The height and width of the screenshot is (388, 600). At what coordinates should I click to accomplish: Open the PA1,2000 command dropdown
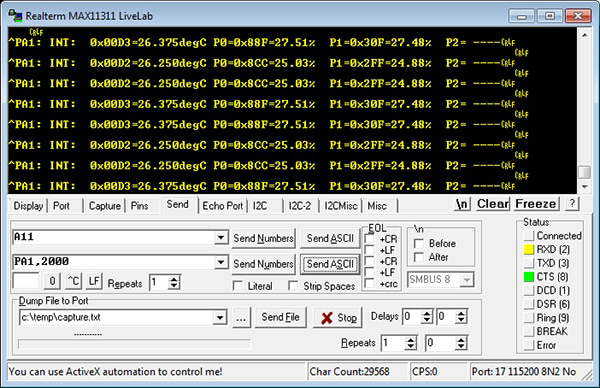pos(221,262)
